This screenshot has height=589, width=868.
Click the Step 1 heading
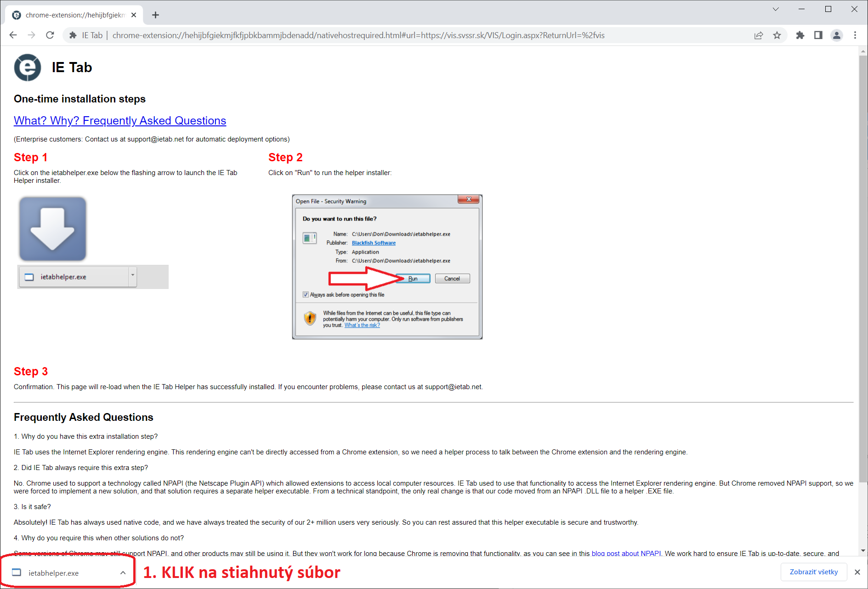pos(30,157)
